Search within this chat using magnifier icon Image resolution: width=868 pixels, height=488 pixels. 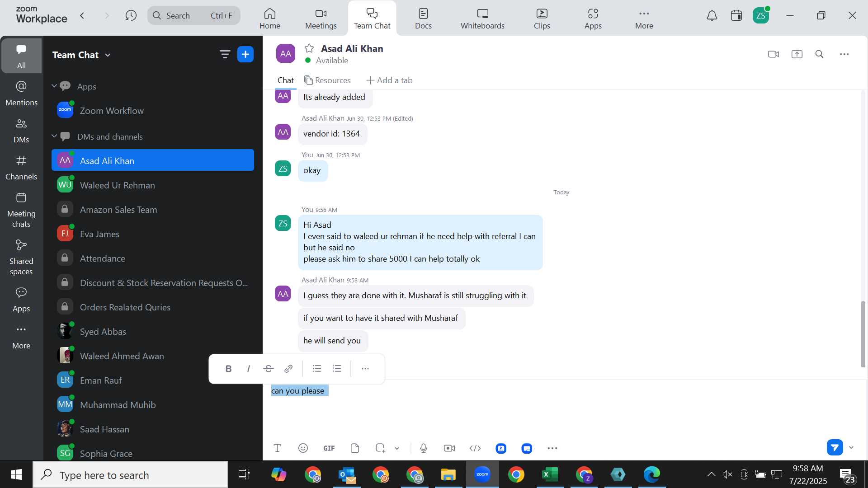click(x=819, y=54)
